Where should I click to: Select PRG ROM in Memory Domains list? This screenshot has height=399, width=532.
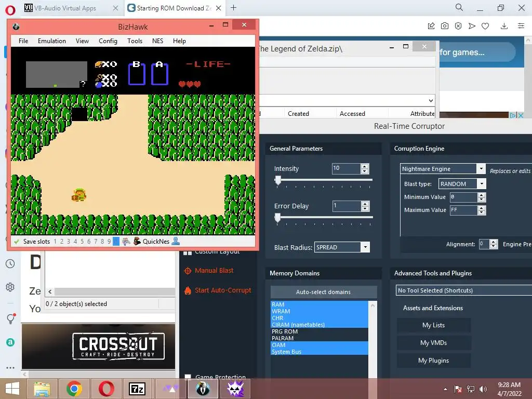click(320, 331)
